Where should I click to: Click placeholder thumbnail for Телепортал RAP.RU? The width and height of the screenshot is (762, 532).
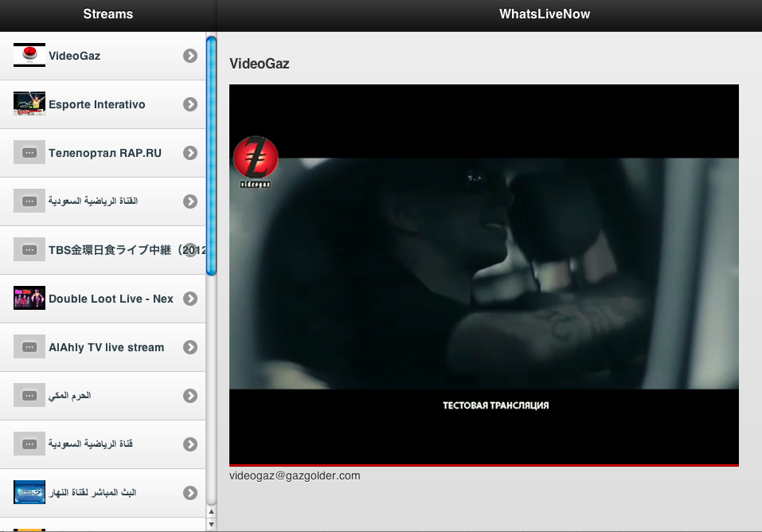[x=29, y=152]
